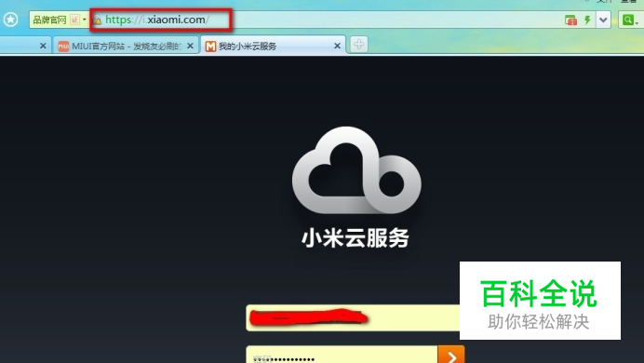Image resolution: width=644 pixels, height=363 pixels.
Task: Click the green search engine icon
Action: point(629,20)
